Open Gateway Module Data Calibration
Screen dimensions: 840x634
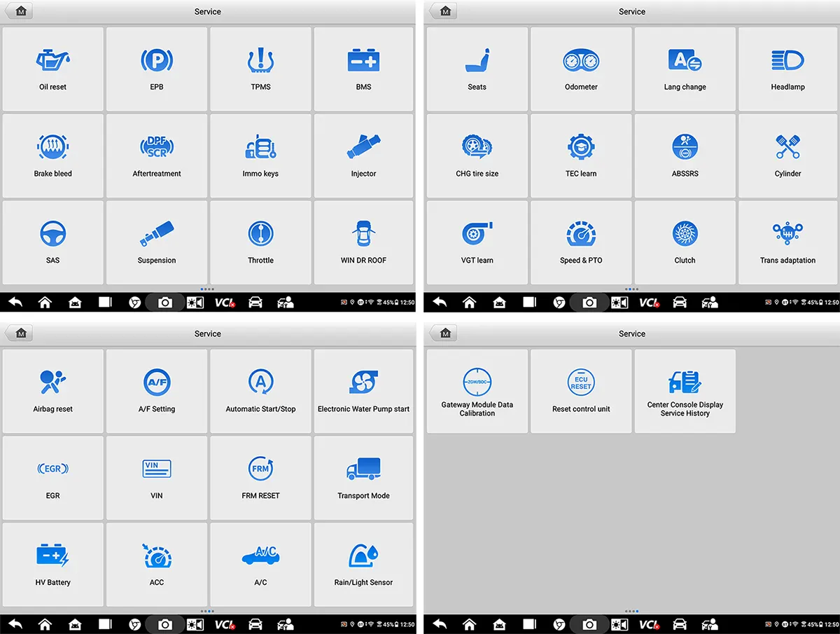pyautogui.click(x=477, y=391)
